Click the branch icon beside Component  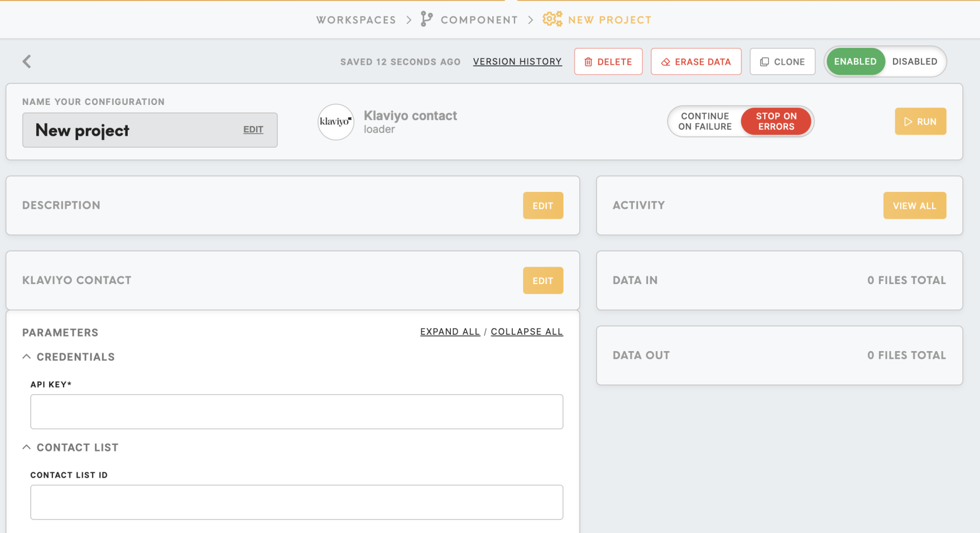427,19
